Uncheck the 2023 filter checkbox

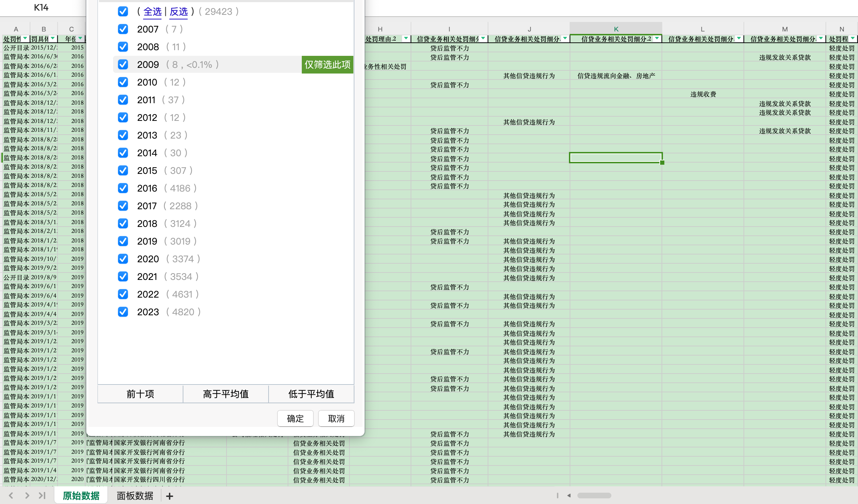coord(123,312)
